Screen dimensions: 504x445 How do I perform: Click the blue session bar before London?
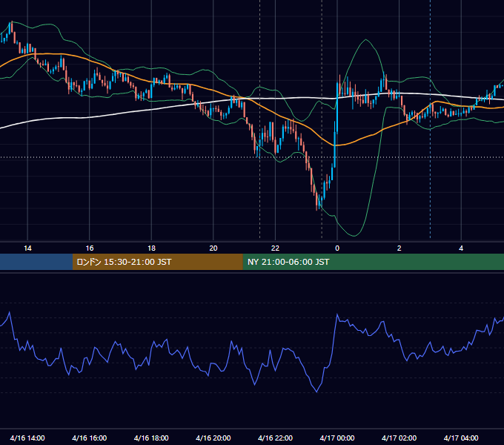pos(36,262)
